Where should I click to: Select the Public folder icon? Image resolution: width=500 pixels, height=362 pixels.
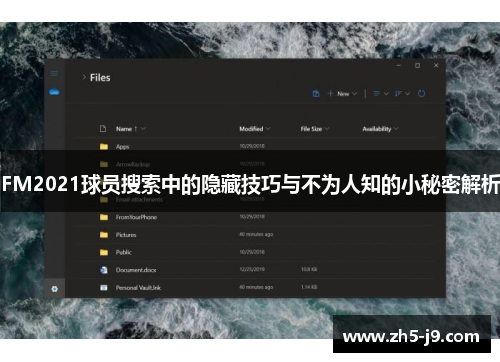pos(104,252)
